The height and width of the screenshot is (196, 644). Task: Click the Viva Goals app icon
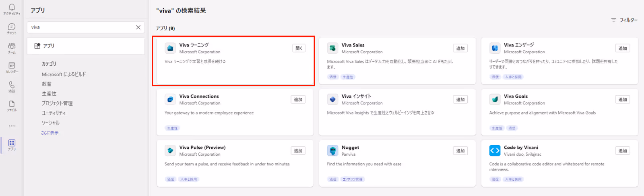495,99
